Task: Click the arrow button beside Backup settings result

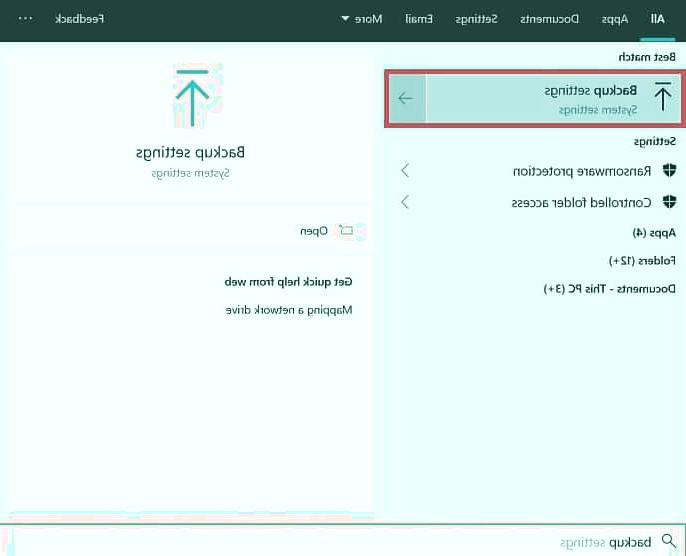Action: 406,98
